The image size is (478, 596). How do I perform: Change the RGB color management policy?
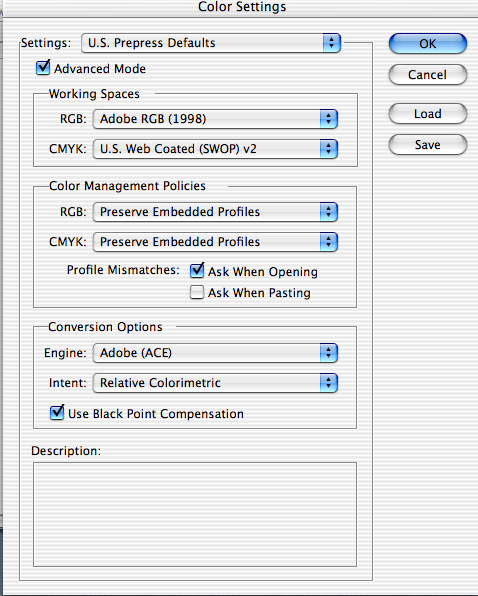215,212
